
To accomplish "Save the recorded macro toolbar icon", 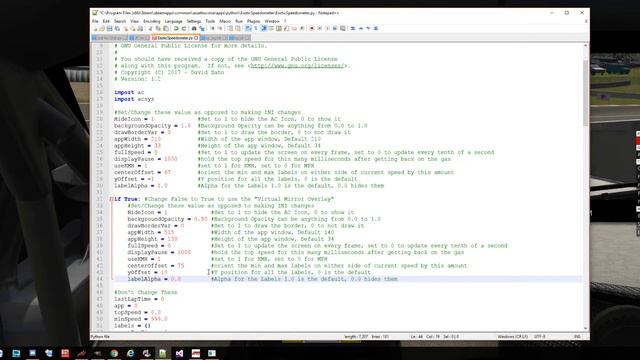I will [x=342, y=29].
